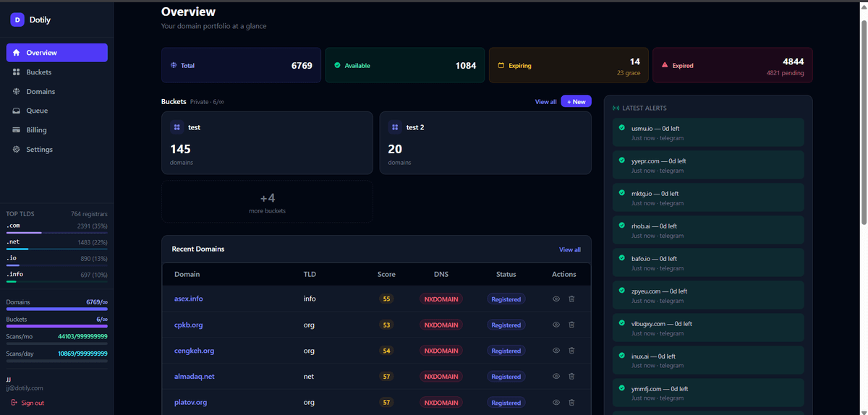Open the test 2 bucket card
This screenshot has height=415, width=868.
click(x=485, y=142)
